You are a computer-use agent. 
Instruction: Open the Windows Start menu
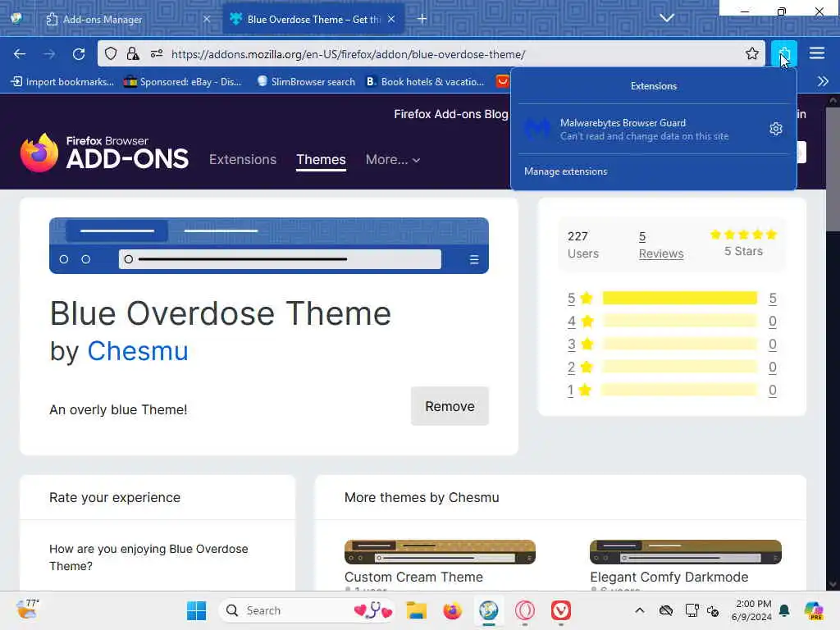(196, 610)
